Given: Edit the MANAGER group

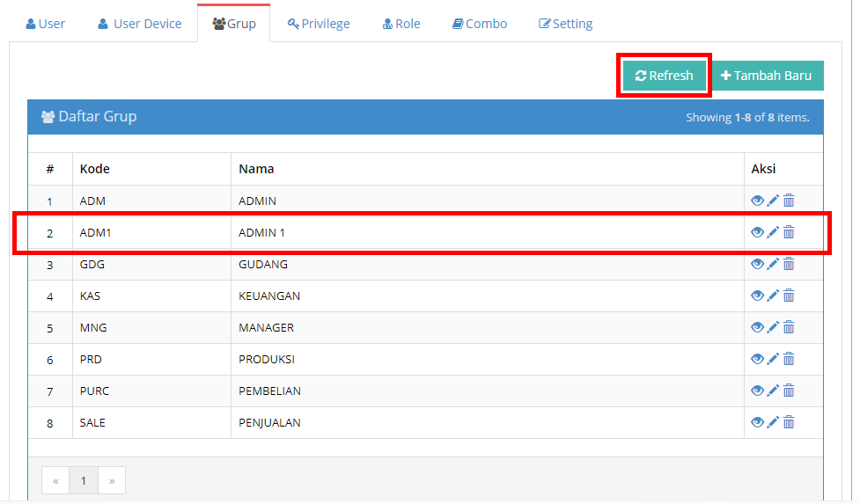Looking at the screenshot, I should click(773, 327).
